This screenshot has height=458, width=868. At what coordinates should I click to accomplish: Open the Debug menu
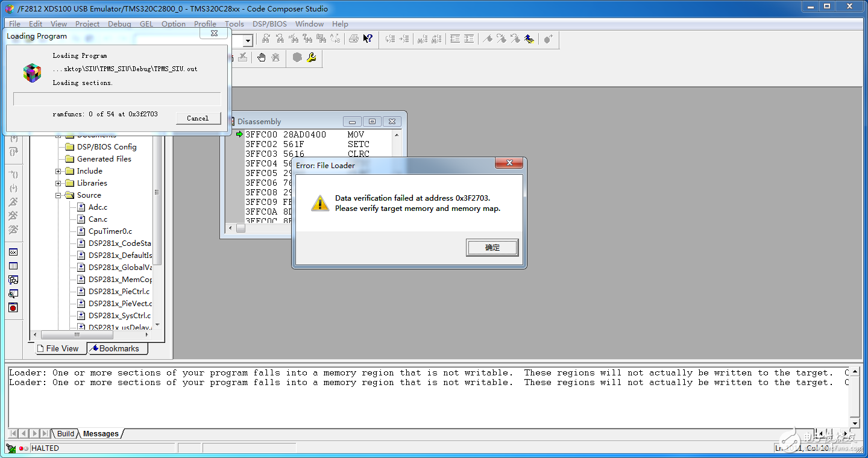pyautogui.click(x=119, y=24)
